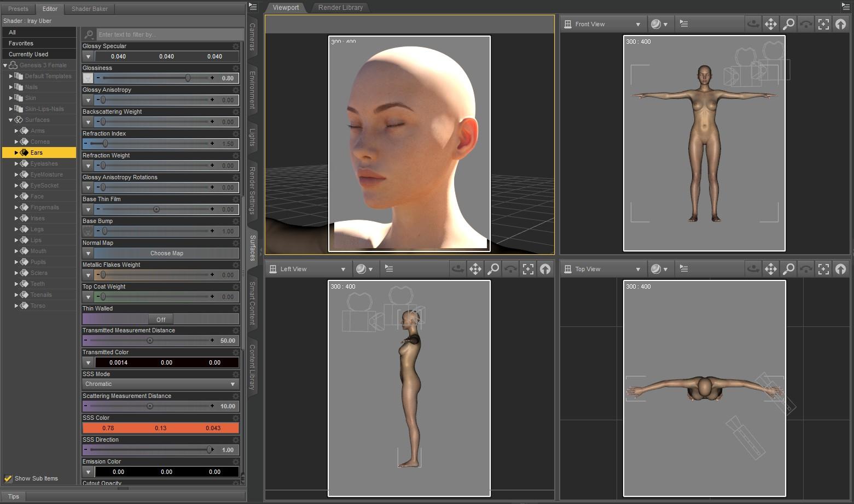Open the Glossiness settings gear icon
The height and width of the screenshot is (504, 854).
coord(236,68)
